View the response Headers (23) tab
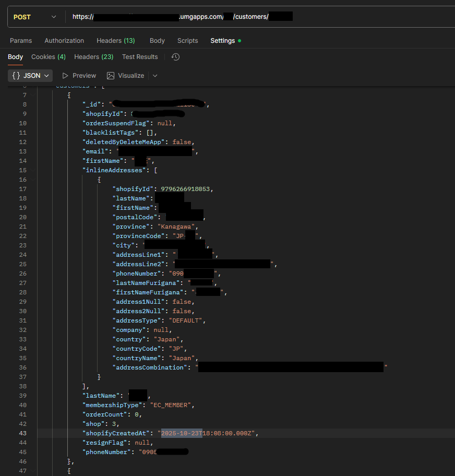 click(93, 57)
